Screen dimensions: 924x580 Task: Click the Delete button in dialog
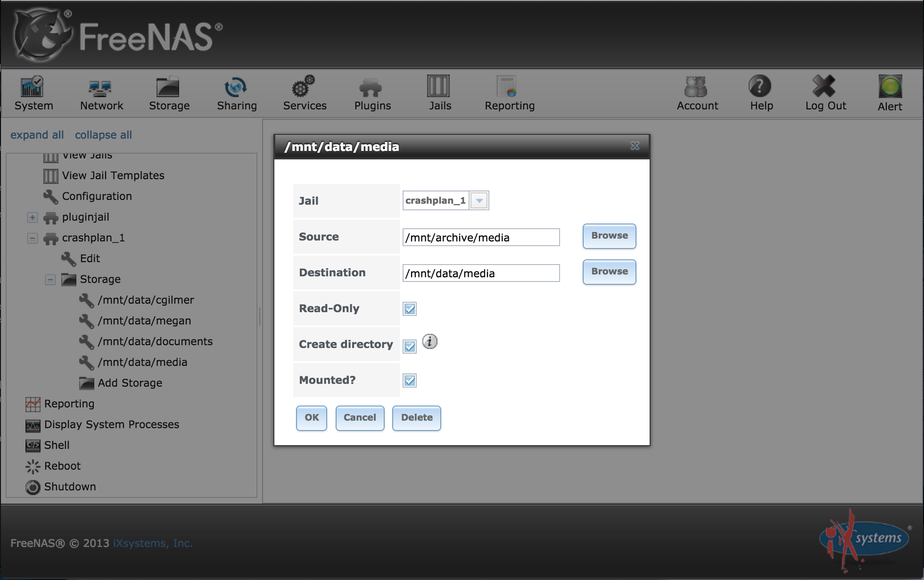tap(416, 417)
